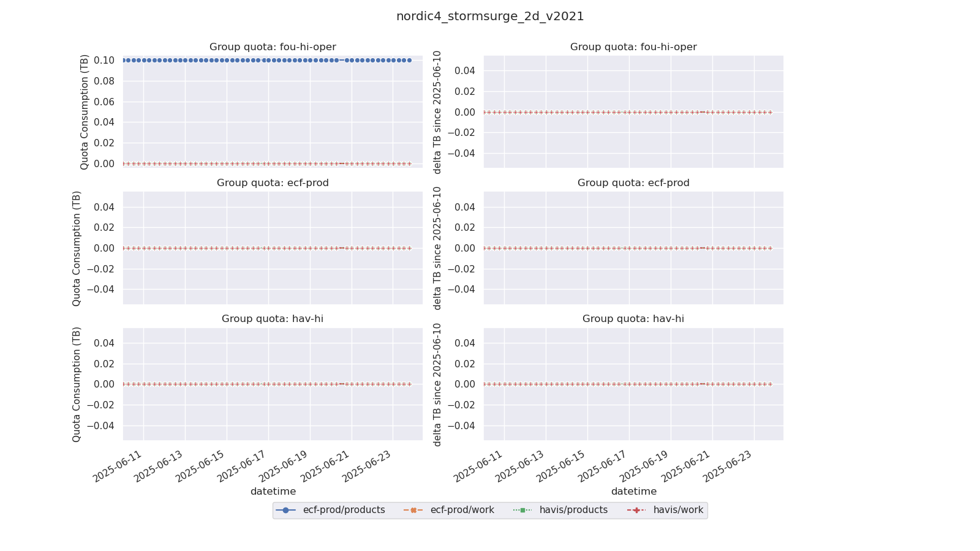Viewport: 980px width, 551px height.
Task: Click the green square marker for havis/products in legend
Action: (522, 510)
